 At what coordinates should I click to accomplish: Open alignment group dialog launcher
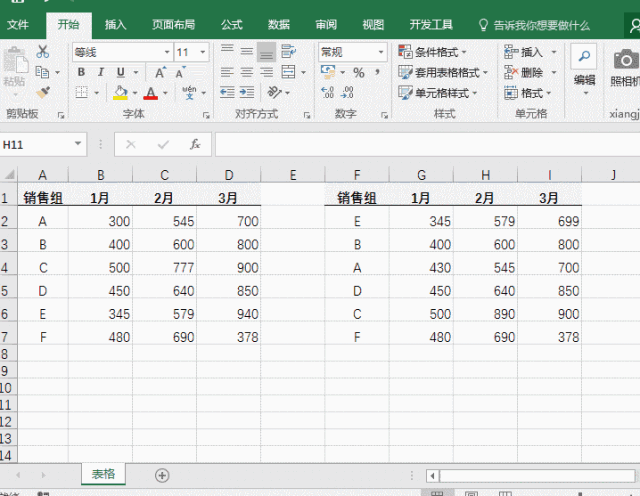307,116
